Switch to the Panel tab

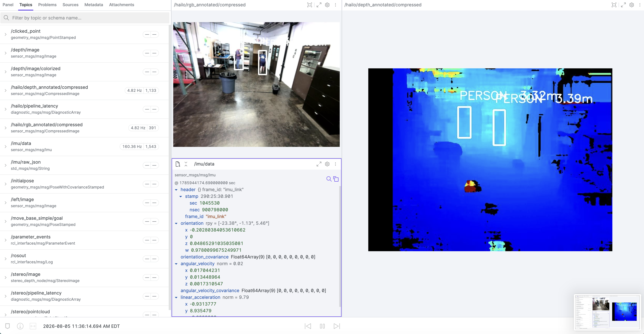8,5
